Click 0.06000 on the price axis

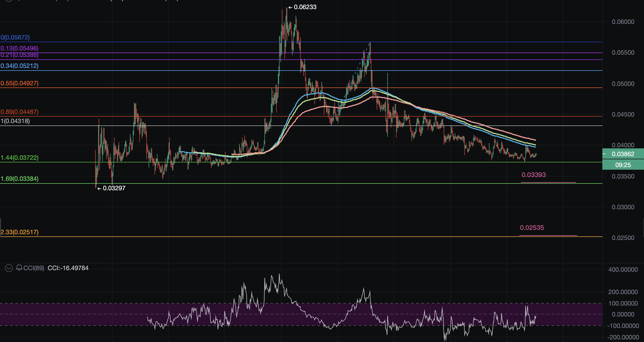coord(623,22)
